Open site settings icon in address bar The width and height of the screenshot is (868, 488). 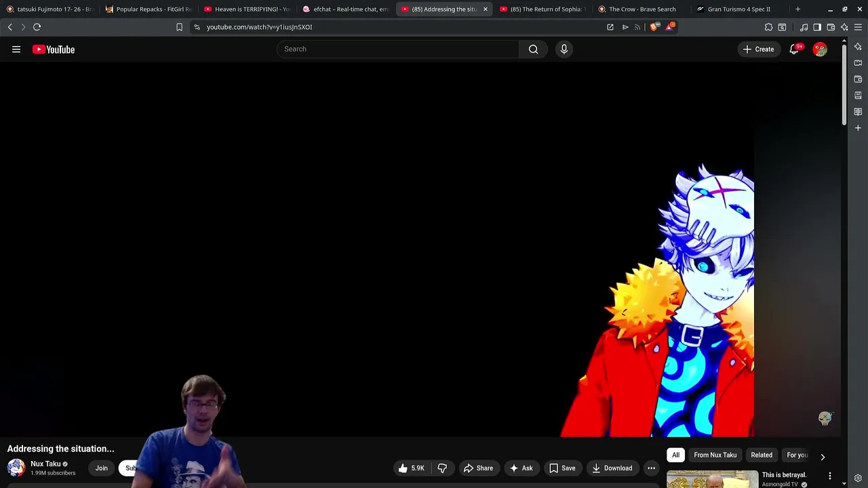click(197, 27)
